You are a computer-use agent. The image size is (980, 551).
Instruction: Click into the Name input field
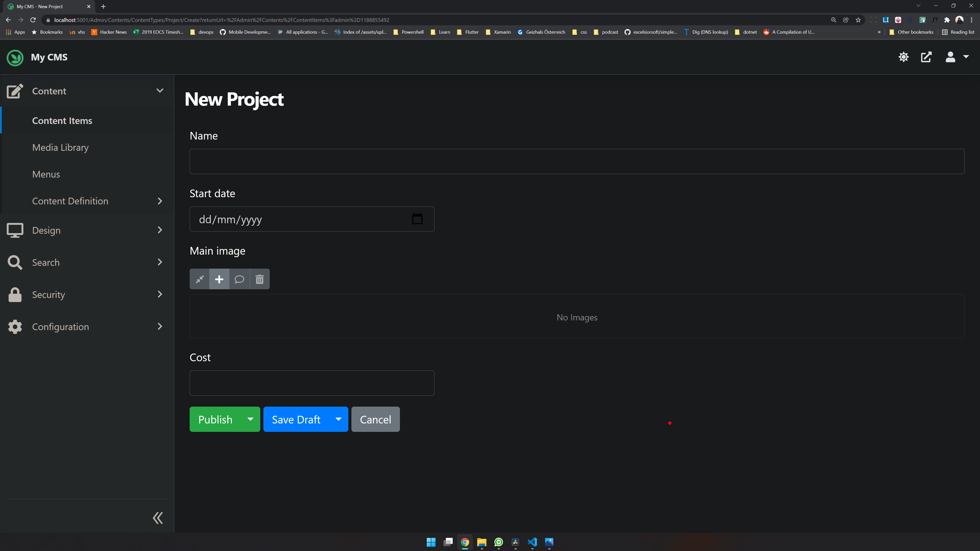[577, 162]
